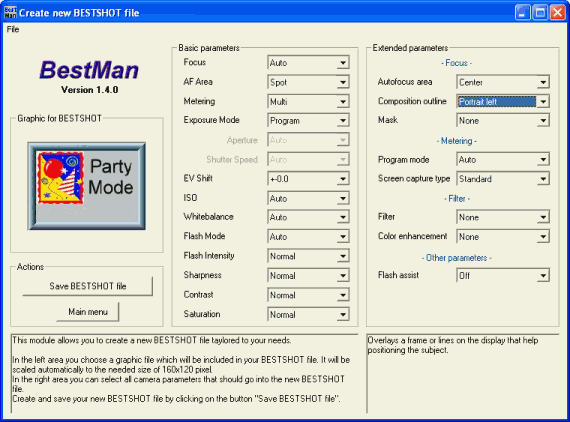Open the Exposure Mode dropdown showing Program
This screenshot has width=570, height=422.
[x=308, y=121]
